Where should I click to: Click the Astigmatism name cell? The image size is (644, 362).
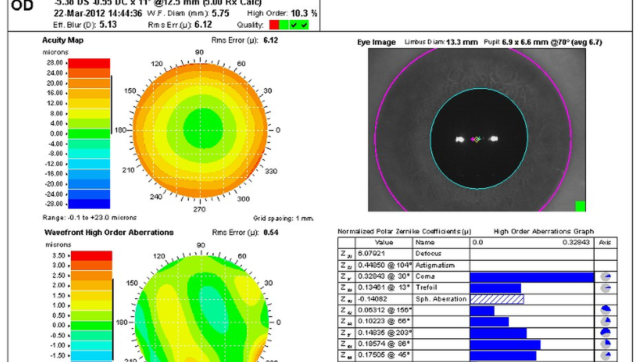tap(441, 265)
